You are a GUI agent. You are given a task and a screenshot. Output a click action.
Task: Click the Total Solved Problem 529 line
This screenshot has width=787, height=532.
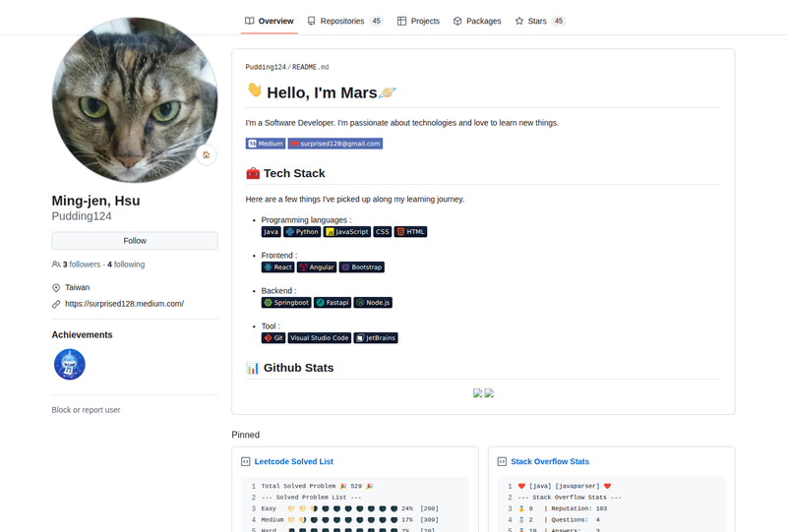click(x=317, y=486)
